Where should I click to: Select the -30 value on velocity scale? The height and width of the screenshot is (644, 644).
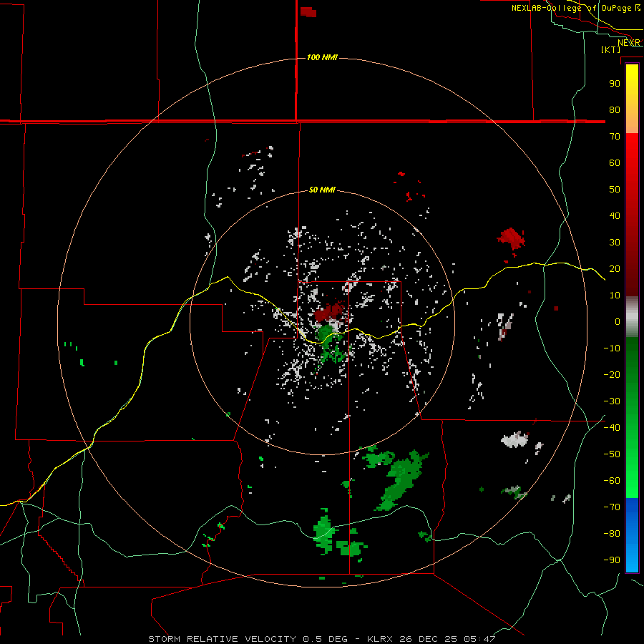(612, 401)
